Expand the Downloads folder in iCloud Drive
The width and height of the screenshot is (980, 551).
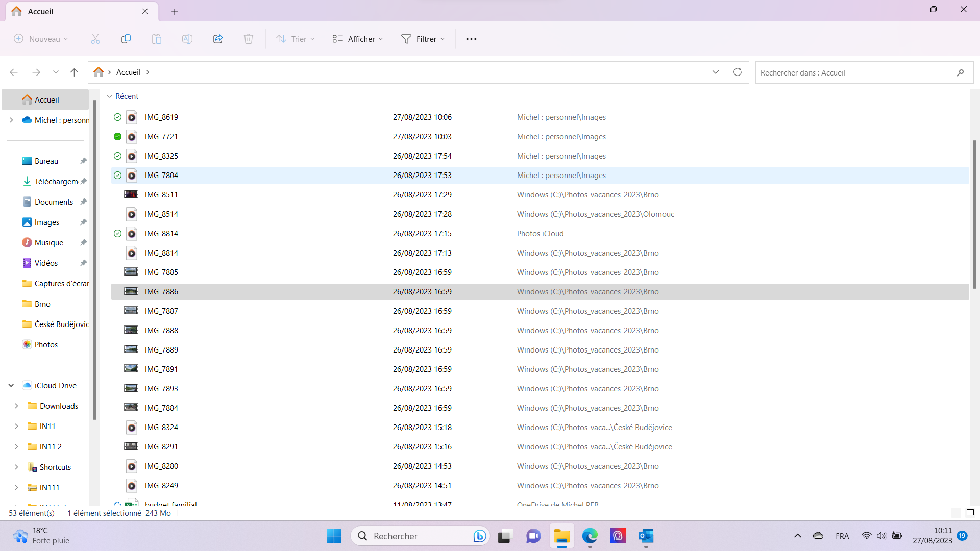click(16, 406)
